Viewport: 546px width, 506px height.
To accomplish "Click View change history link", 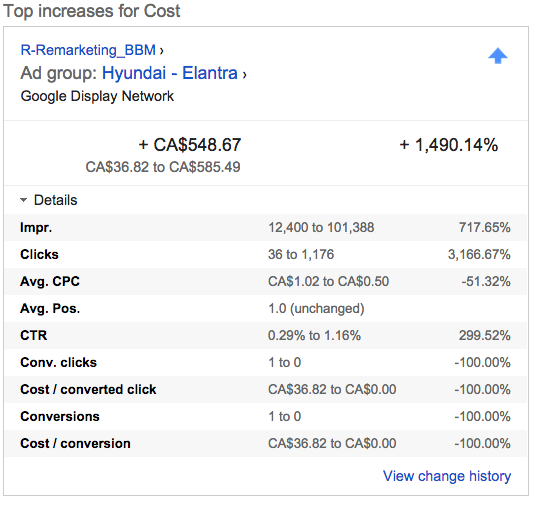I will pos(447,476).
